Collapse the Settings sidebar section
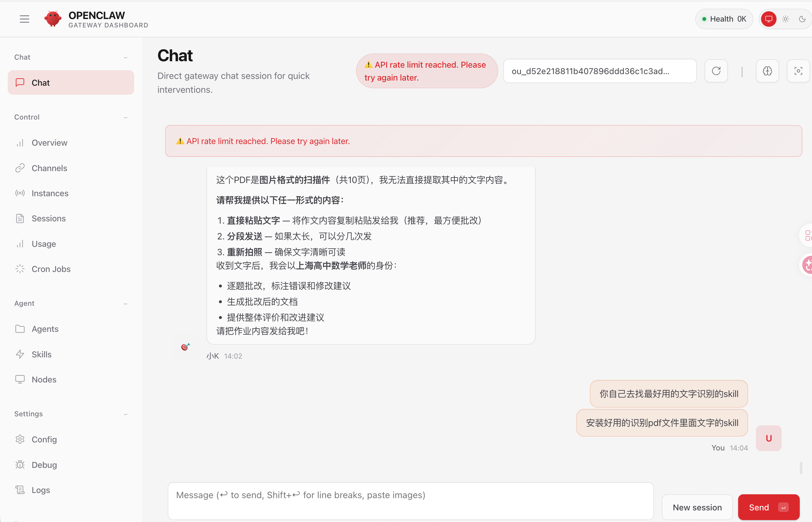 [125, 414]
